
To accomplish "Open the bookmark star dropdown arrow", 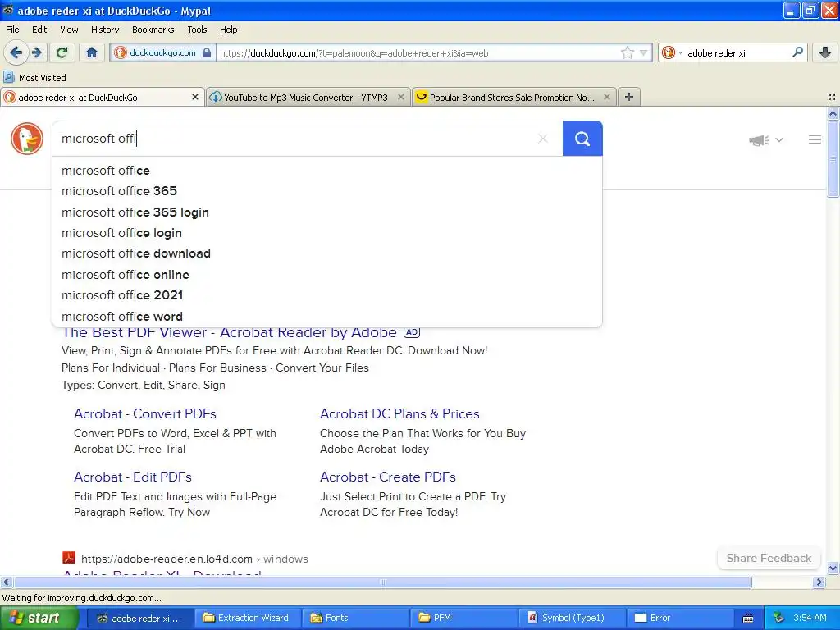I will 643,52.
